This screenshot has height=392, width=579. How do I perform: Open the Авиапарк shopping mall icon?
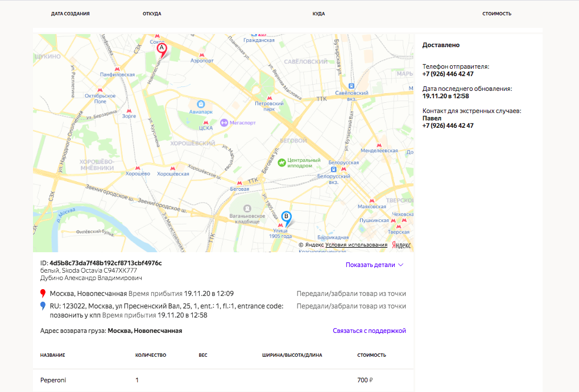[201, 105]
